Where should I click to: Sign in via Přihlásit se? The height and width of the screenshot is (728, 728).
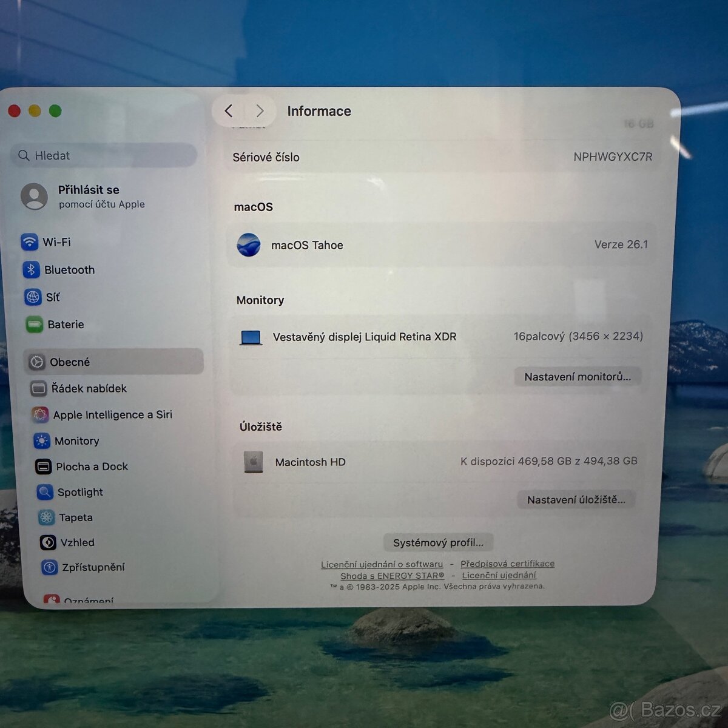click(89, 189)
